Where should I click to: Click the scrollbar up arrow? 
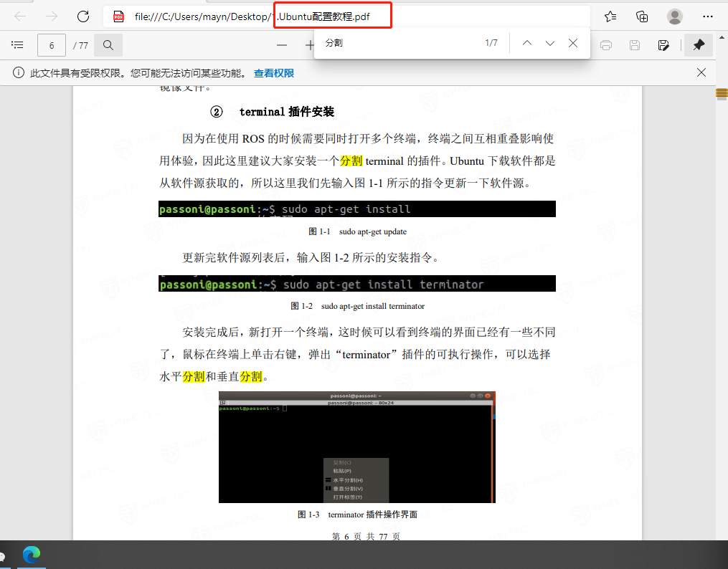point(722,37)
